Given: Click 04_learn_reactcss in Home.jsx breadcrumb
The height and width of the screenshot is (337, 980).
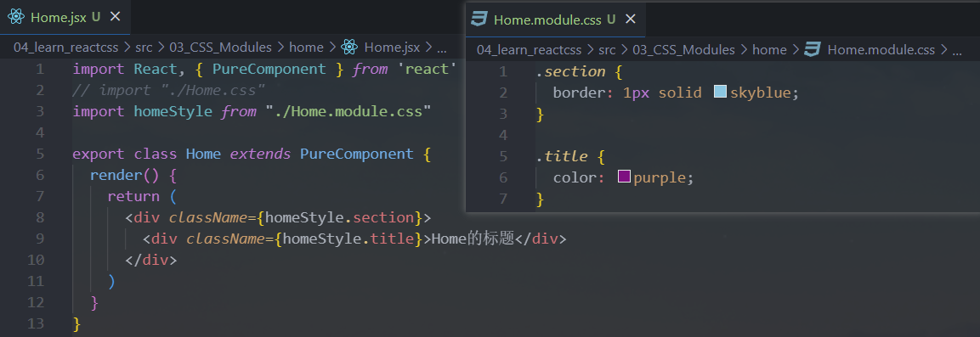Looking at the screenshot, I should click(67, 48).
